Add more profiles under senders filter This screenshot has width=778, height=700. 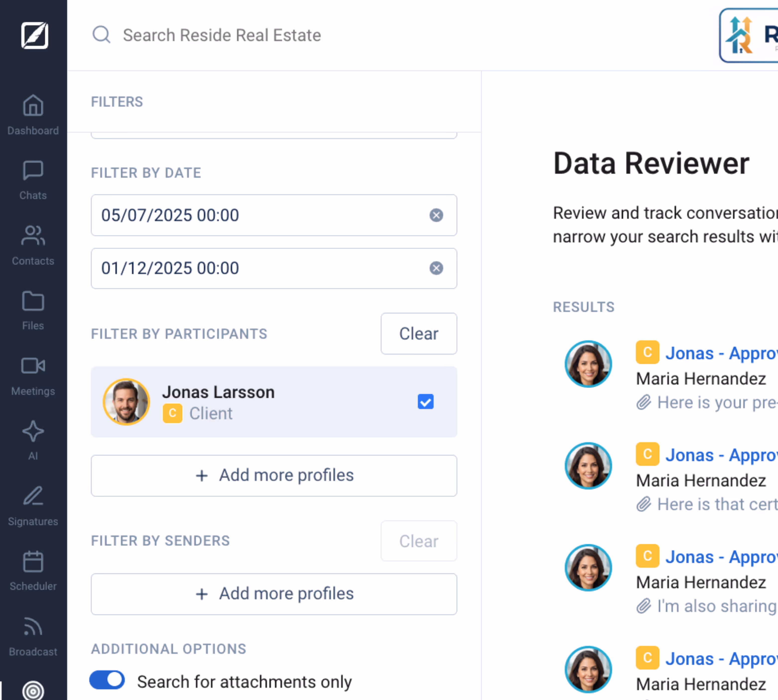[x=274, y=594]
